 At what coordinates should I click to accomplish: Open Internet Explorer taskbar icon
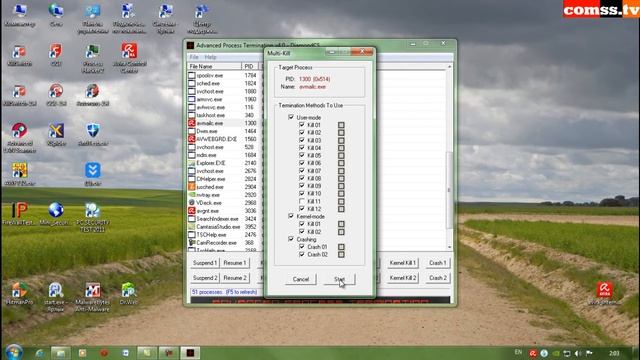(x=40, y=353)
